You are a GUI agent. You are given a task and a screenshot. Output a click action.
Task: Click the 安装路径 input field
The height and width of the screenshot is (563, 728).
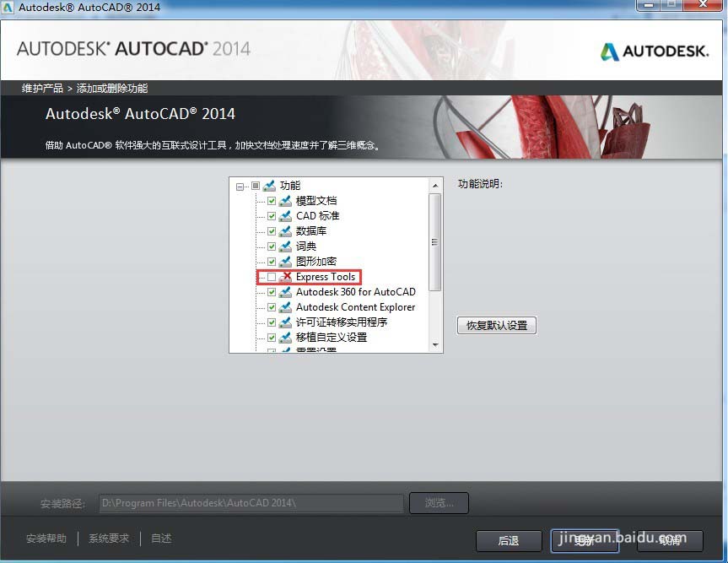coord(251,504)
